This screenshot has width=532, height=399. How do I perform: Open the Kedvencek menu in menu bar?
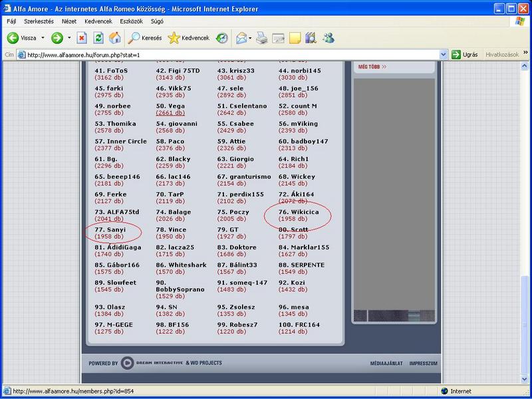[98, 21]
